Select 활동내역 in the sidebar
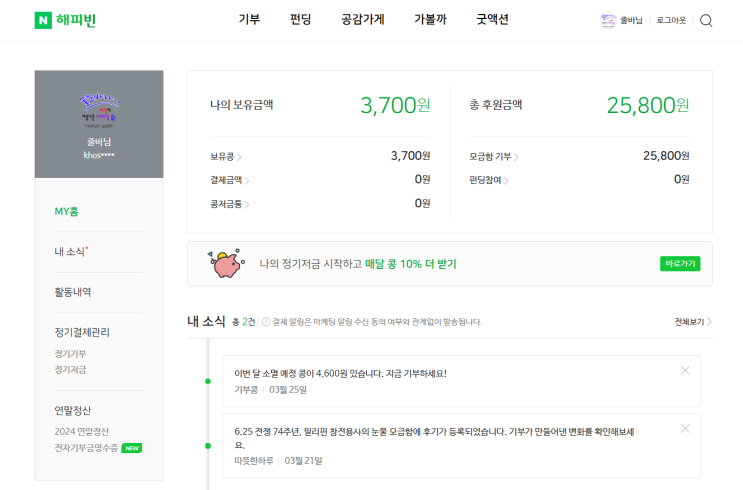 tap(73, 292)
